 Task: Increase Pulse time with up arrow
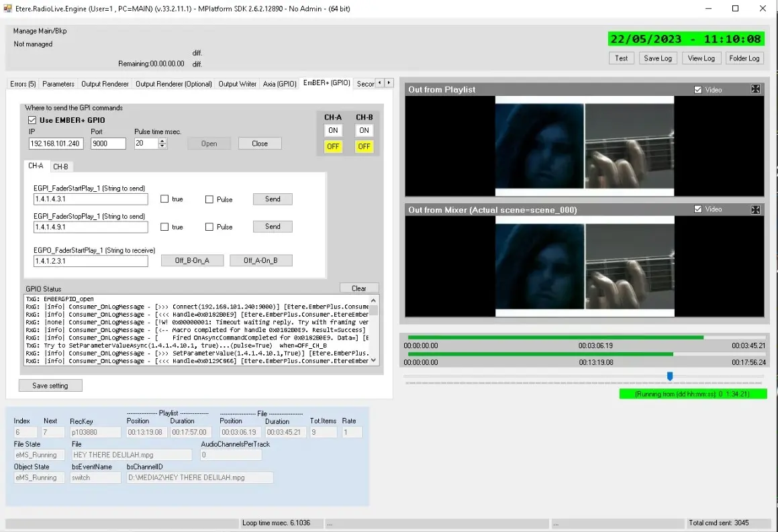(x=162, y=141)
